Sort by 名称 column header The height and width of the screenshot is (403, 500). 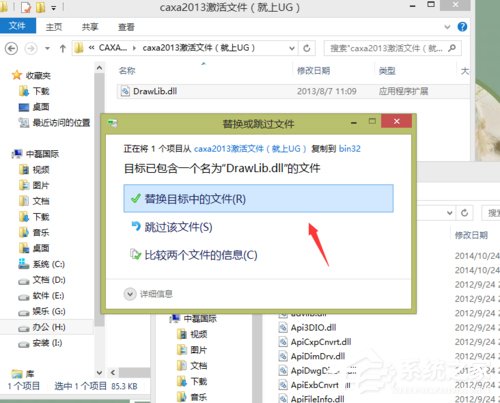click(x=127, y=71)
